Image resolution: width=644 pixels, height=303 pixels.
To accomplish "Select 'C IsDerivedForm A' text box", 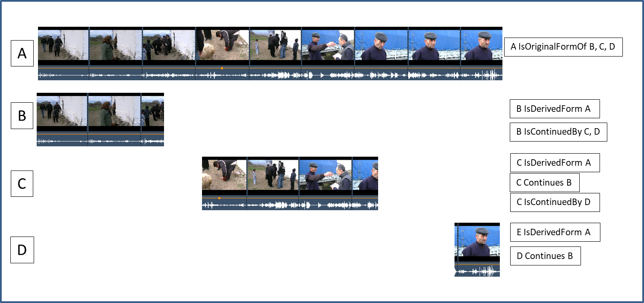I will point(555,163).
